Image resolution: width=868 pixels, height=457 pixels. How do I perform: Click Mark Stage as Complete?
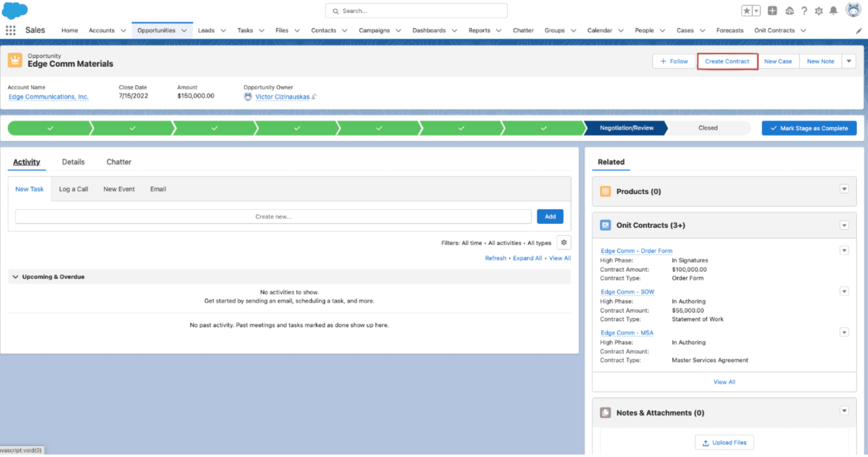[809, 128]
